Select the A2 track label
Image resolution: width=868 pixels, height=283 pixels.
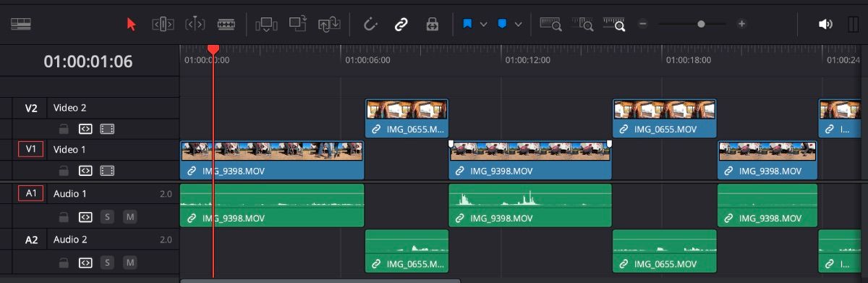(x=31, y=240)
